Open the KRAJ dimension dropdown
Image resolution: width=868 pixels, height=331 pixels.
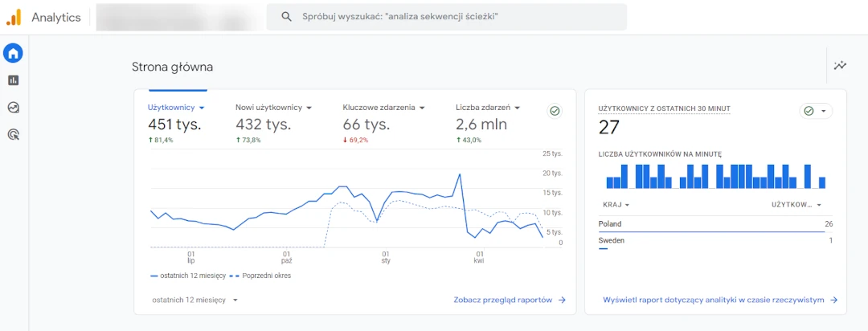click(616, 205)
